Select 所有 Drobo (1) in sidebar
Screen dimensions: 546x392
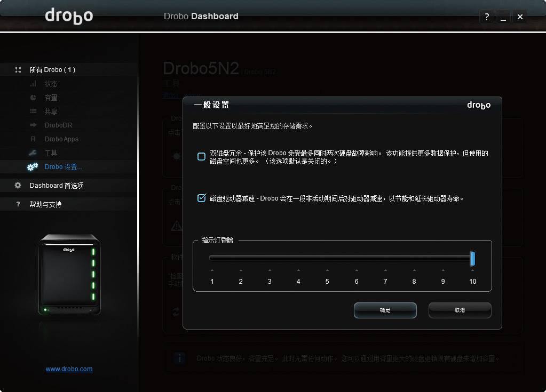click(52, 70)
